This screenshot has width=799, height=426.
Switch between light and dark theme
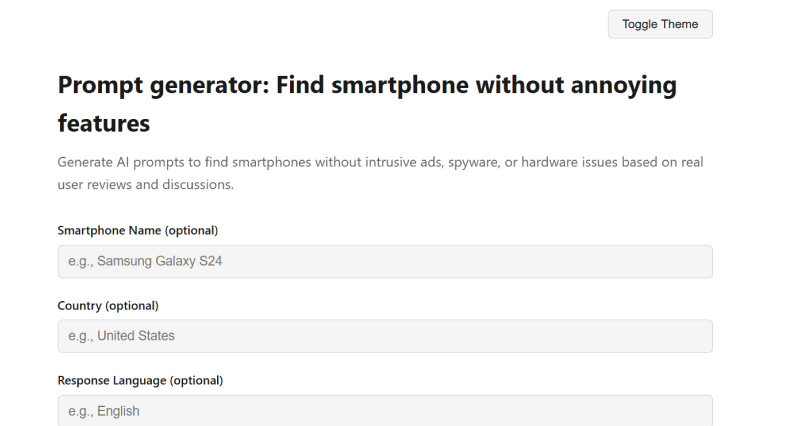tap(660, 24)
